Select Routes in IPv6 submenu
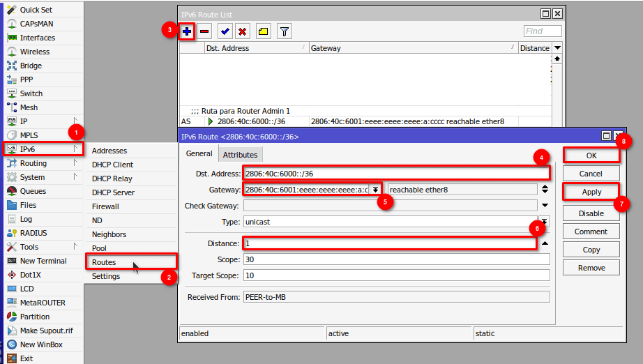 (104, 262)
